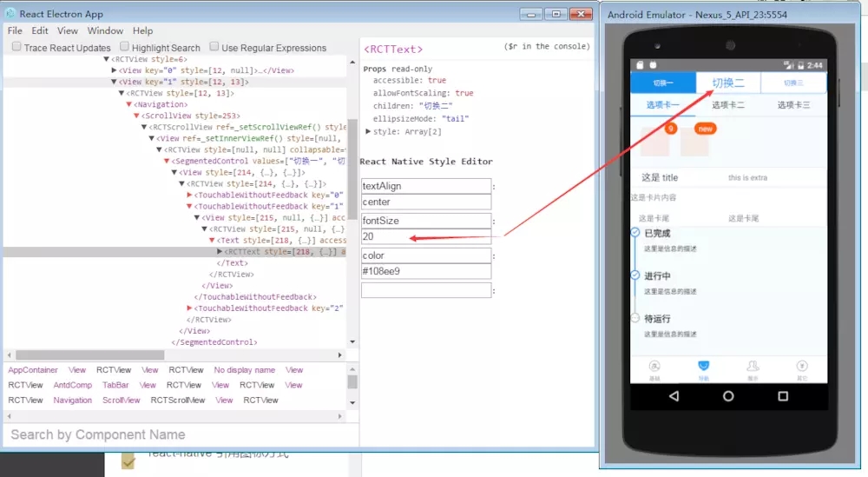This screenshot has height=477, width=868.
Task: Tap the thumbnail with orange new badge
Action: point(694,141)
